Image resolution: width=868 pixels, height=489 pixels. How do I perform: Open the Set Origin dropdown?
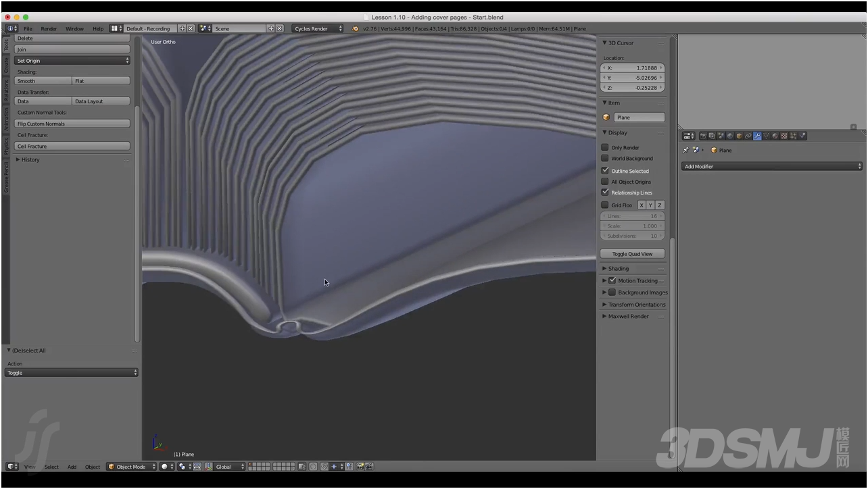[x=72, y=61]
